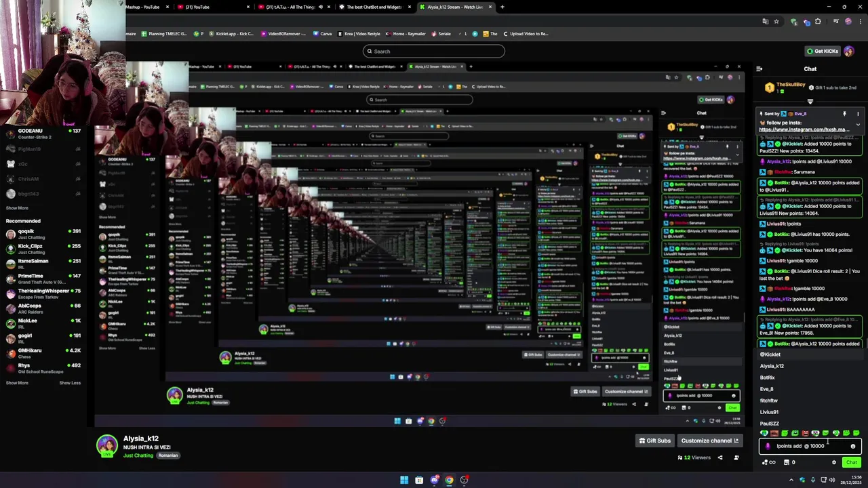Open Chrome from Windows taskbar

tap(449, 480)
